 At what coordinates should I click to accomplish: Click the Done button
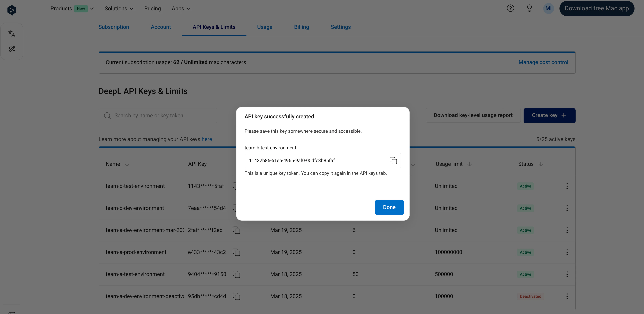[x=389, y=207]
